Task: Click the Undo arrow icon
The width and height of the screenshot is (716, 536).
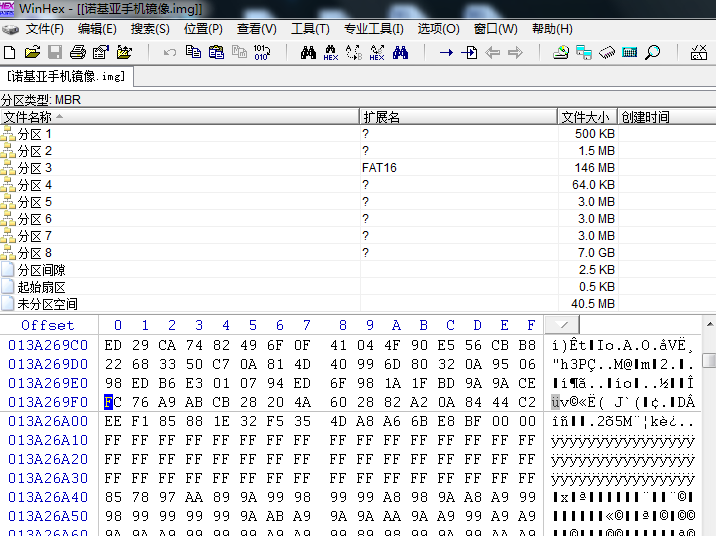Action: 170,53
